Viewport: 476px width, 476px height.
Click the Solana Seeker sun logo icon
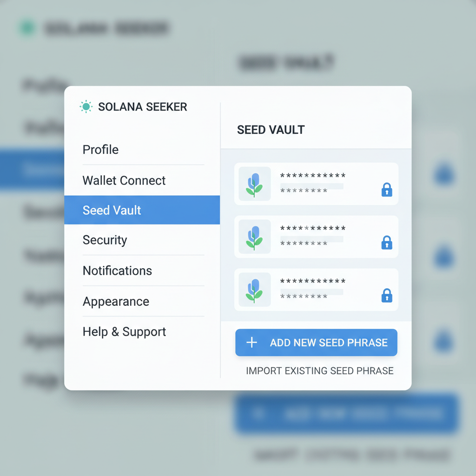[86, 106]
